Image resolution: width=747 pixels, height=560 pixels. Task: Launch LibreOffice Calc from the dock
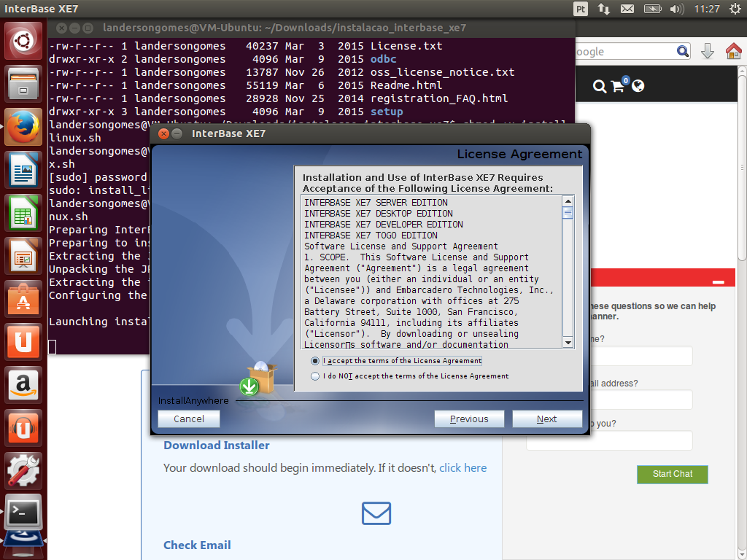pos(24,213)
